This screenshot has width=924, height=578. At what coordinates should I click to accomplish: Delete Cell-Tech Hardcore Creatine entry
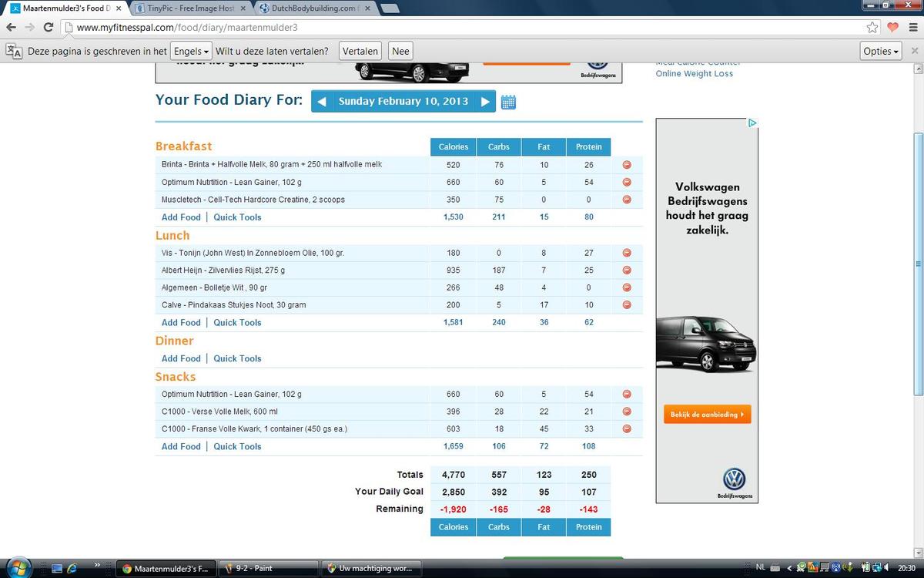click(x=627, y=200)
